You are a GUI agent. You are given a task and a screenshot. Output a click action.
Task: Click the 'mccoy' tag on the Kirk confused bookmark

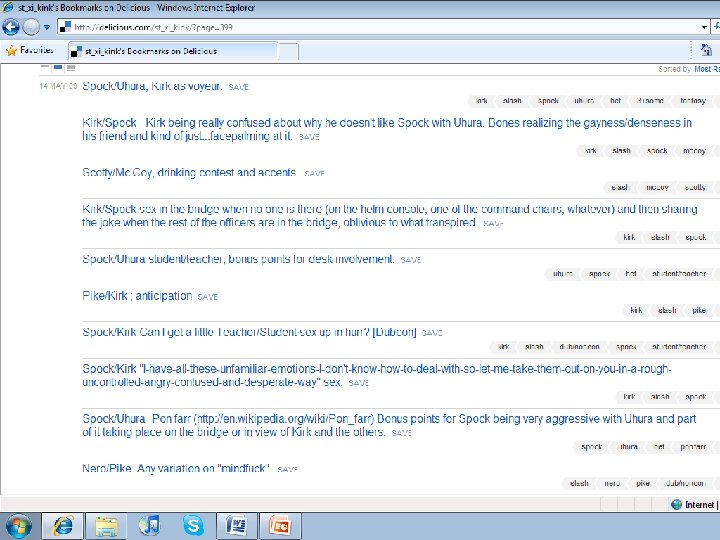coord(694,151)
